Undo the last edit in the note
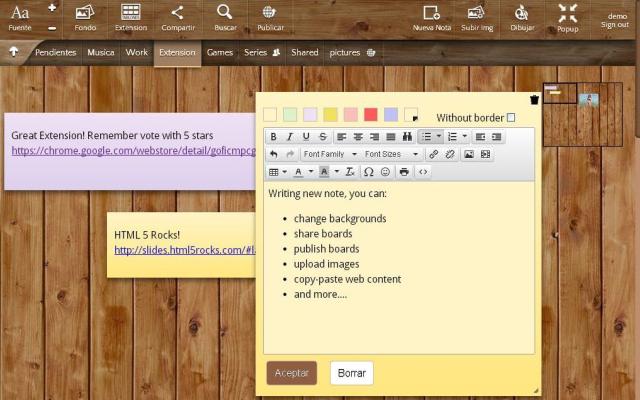Screen dimensions: 640x400 273,154
